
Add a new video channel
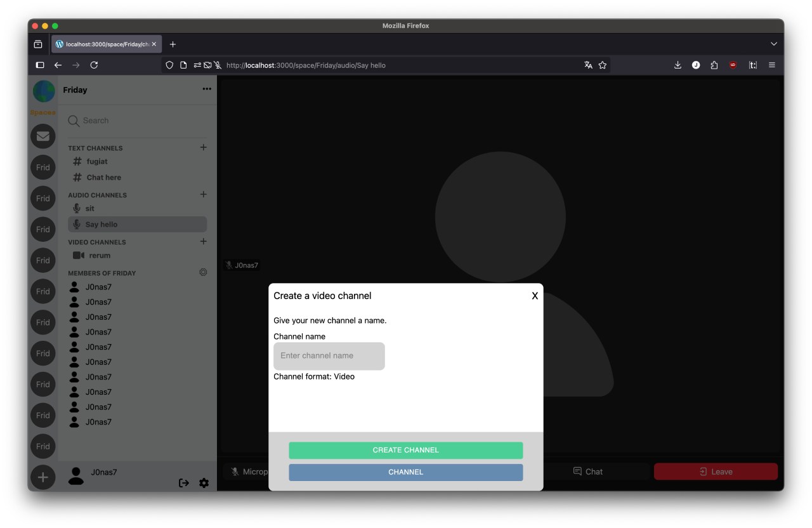tap(203, 241)
